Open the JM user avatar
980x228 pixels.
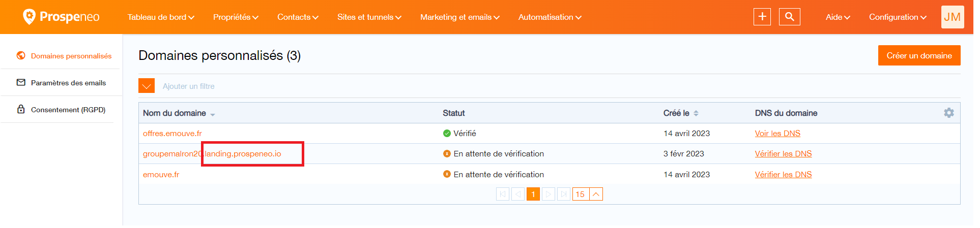953,17
